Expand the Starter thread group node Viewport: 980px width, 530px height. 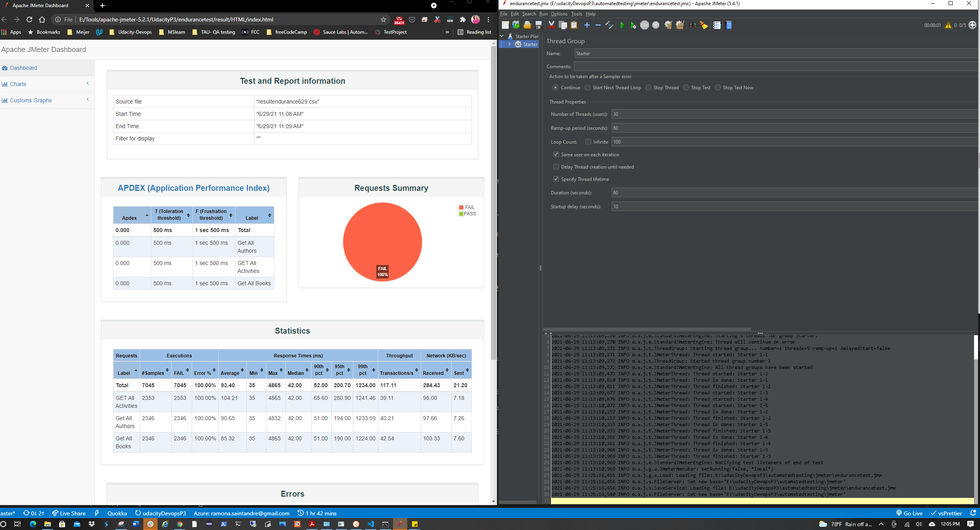[x=509, y=44]
